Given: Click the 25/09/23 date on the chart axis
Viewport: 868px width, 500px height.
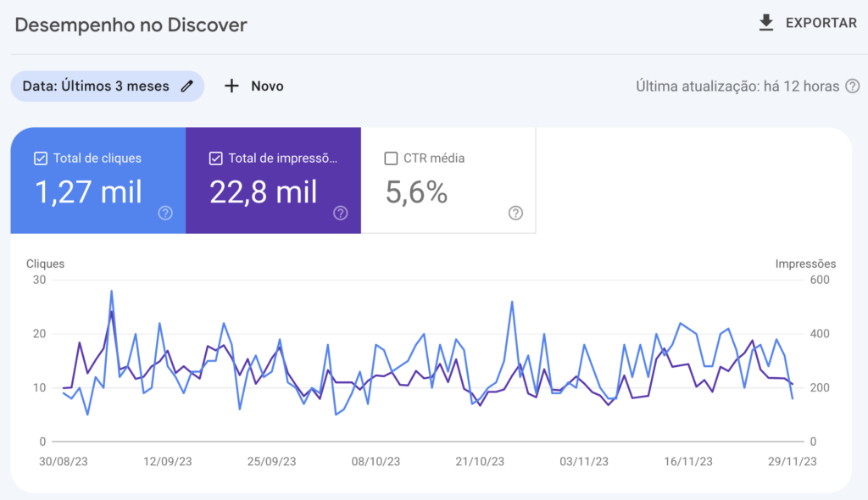Looking at the screenshot, I should pyautogui.click(x=271, y=461).
